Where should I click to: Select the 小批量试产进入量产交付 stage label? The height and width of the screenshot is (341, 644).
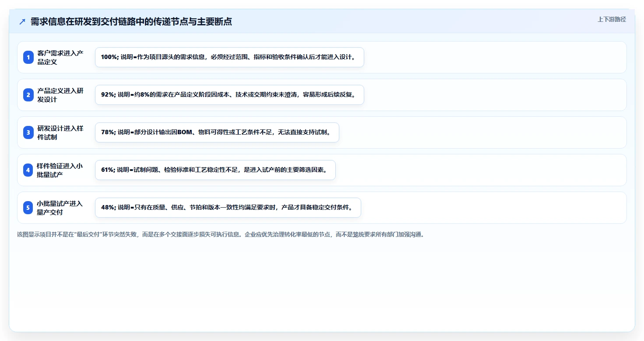click(x=60, y=208)
